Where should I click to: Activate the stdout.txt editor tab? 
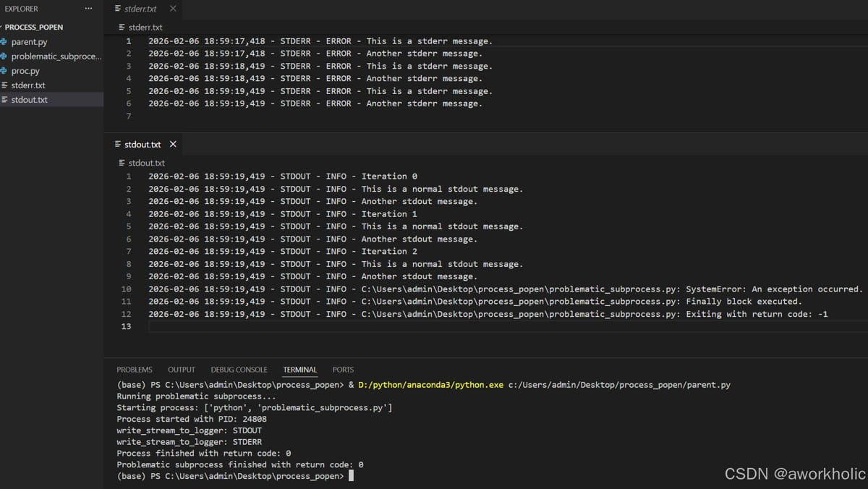coord(142,144)
